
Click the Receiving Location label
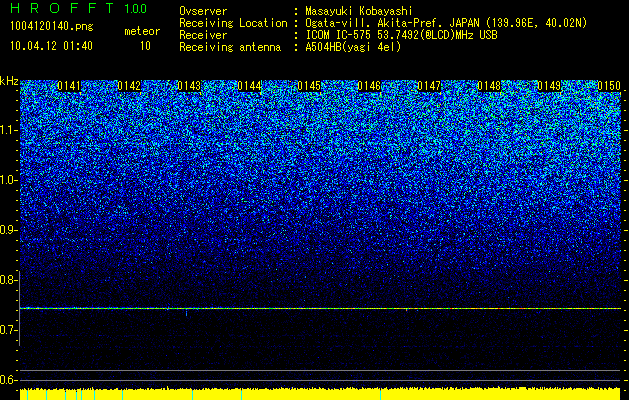(x=233, y=23)
